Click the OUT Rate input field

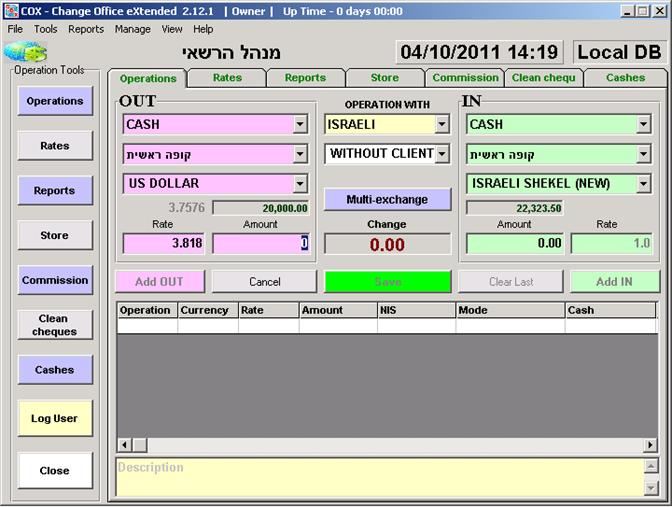(x=164, y=243)
